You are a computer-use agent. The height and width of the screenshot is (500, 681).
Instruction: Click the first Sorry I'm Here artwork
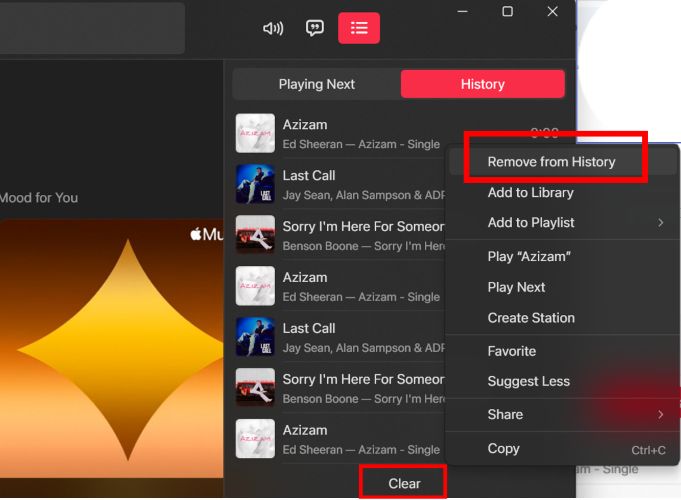pyautogui.click(x=255, y=235)
